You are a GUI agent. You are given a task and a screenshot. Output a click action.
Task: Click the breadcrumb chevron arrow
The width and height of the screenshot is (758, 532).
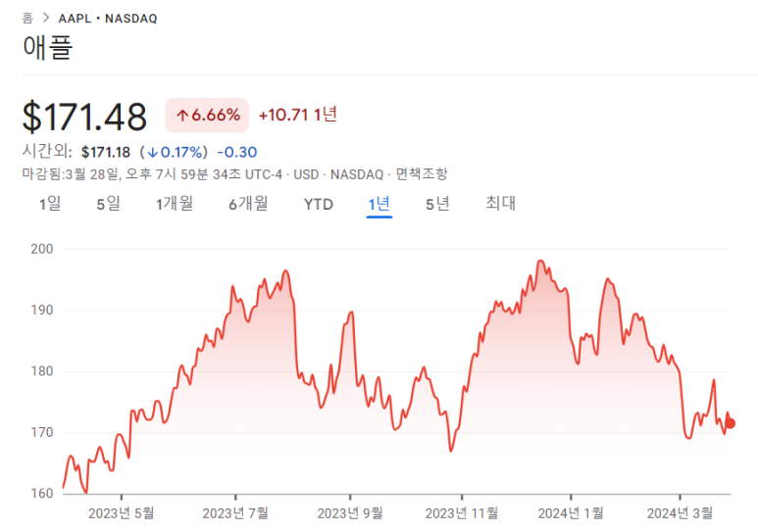pyautogui.click(x=46, y=18)
